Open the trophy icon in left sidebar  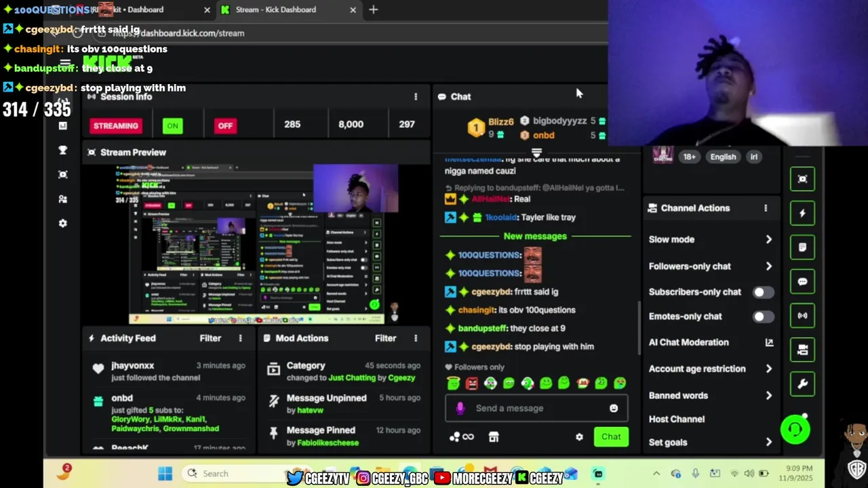(63, 150)
